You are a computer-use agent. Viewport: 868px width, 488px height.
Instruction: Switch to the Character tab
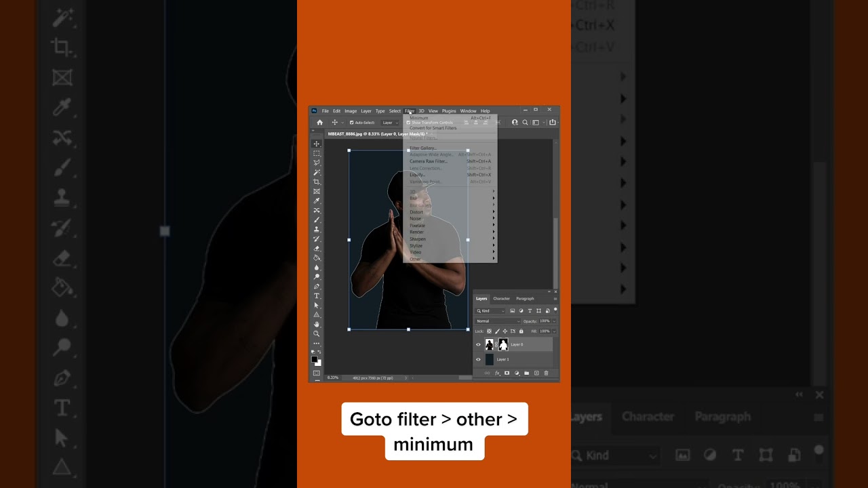pos(502,298)
